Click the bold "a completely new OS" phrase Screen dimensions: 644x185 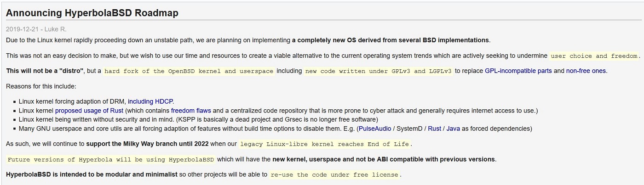[391, 40]
